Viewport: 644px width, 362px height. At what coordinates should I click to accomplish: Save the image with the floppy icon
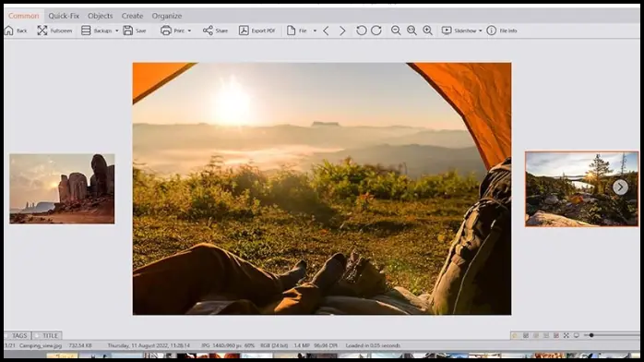pyautogui.click(x=127, y=30)
